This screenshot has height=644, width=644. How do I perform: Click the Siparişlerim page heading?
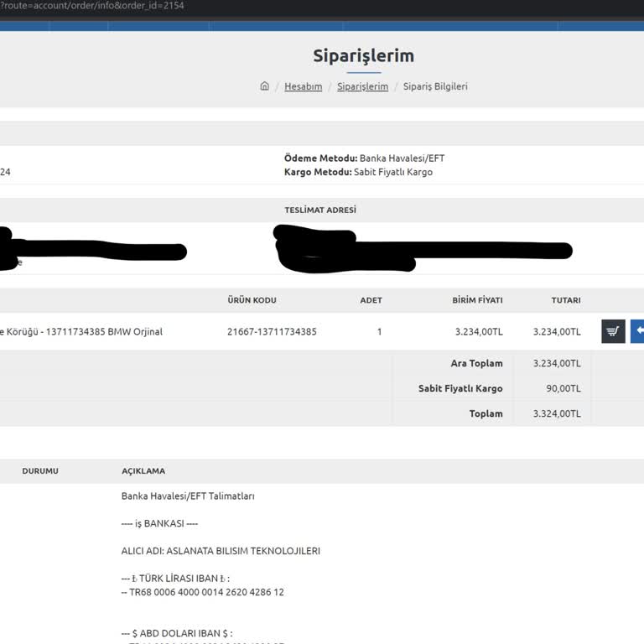pyautogui.click(x=363, y=56)
